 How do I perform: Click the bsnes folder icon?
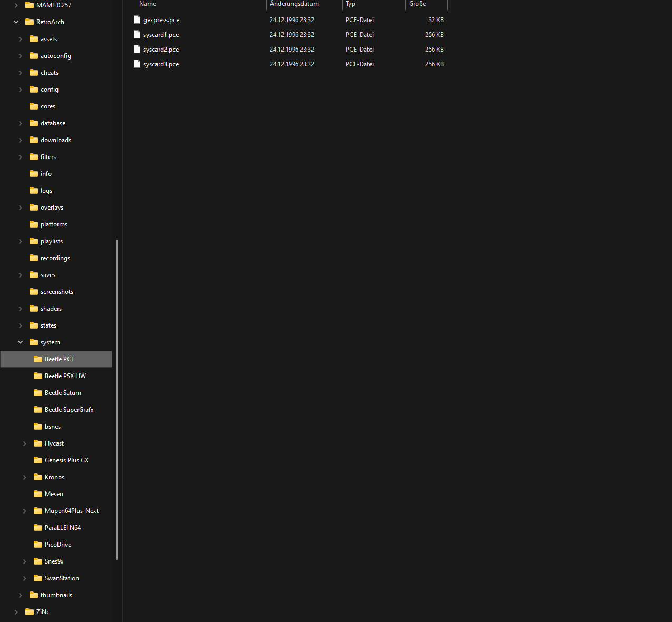(x=38, y=427)
